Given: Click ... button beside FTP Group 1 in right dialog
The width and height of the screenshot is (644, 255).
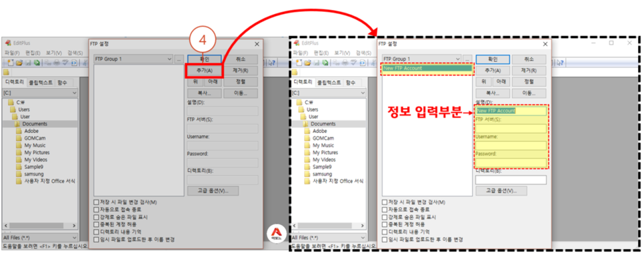Looking at the screenshot, I should (x=467, y=59).
